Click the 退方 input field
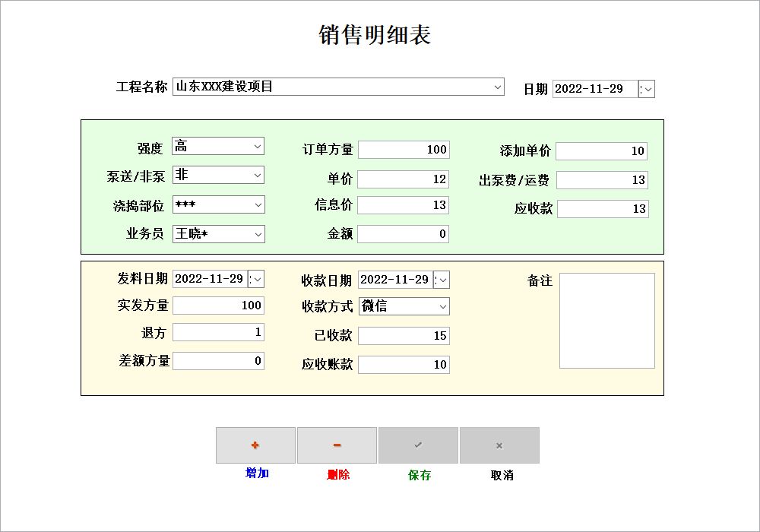The height and width of the screenshot is (532, 760). click(x=219, y=332)
